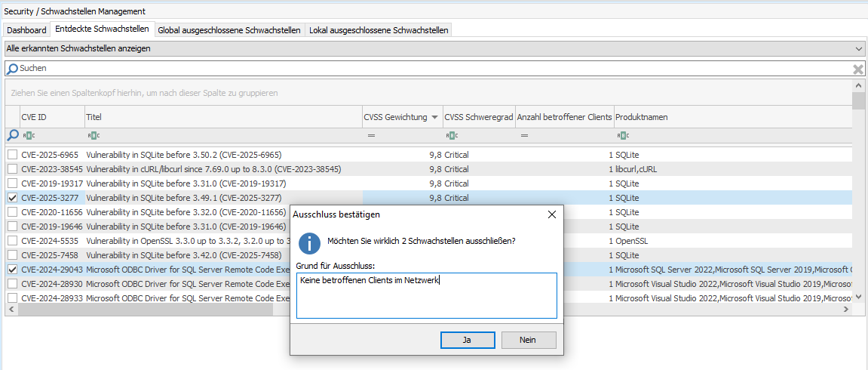Open Global ausgeschlossene Schwachstellen tab
This screenshot has width=868, height=370.
(229, 30)
